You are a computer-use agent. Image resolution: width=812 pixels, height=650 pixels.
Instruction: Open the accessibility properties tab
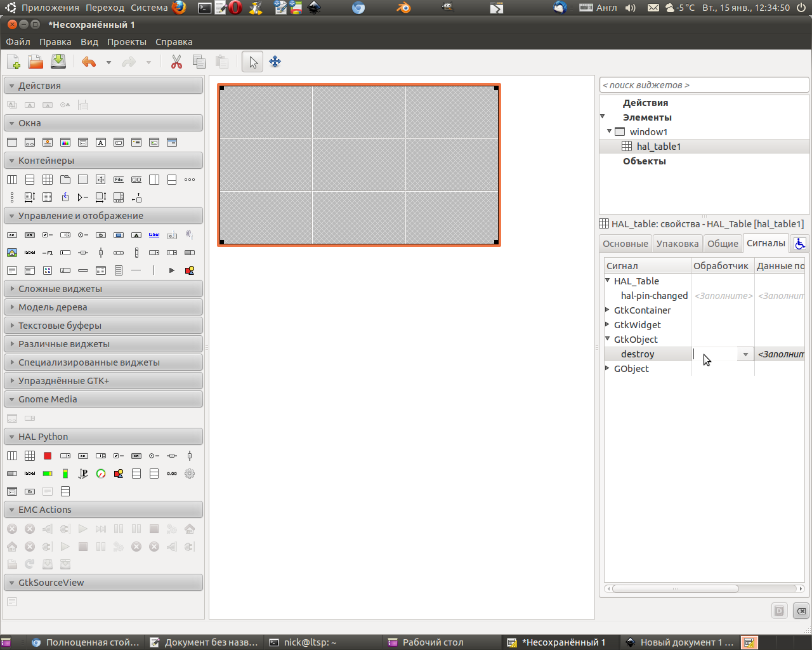point(800,243)
